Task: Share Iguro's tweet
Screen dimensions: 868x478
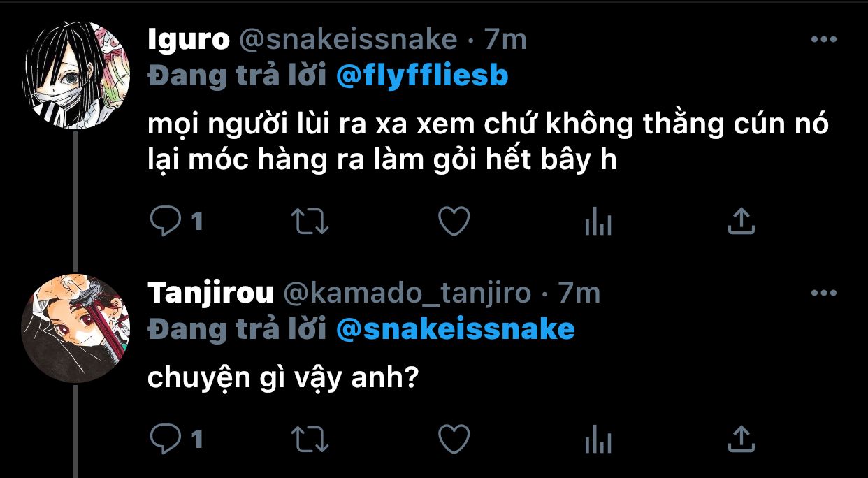Action: pyautogui.click(x=742, y=222)
